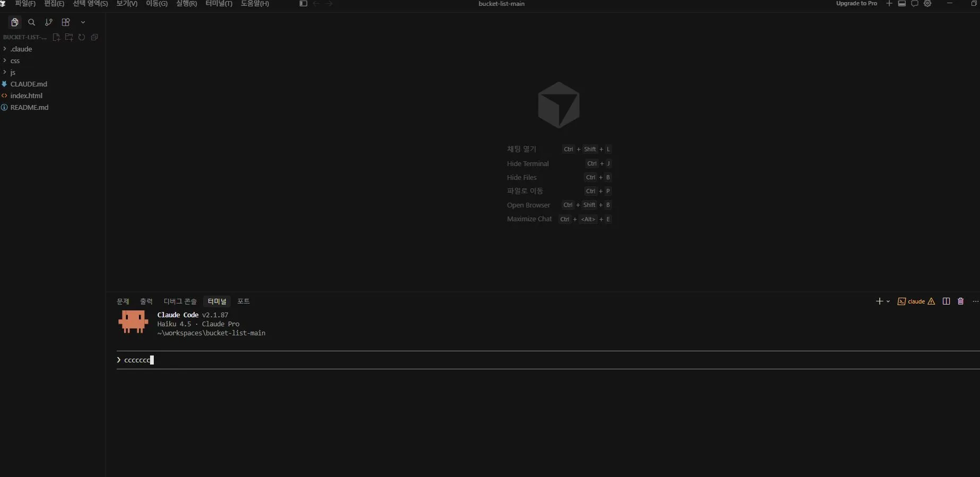The height and width of the screenshot is (477, 980).
Task: Focus the Claude Code prompt input
Action: point(548,360)
